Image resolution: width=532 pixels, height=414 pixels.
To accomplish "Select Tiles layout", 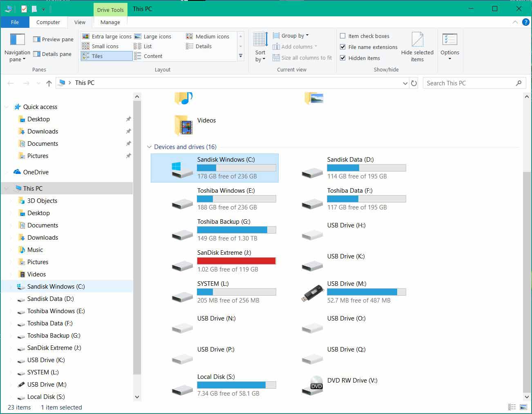I will tap(107, 56).
